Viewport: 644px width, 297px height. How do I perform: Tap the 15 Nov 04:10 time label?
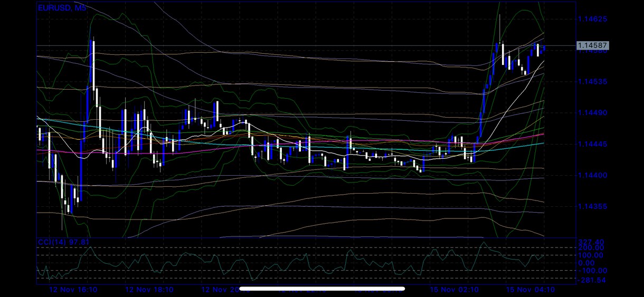[531, 290]
